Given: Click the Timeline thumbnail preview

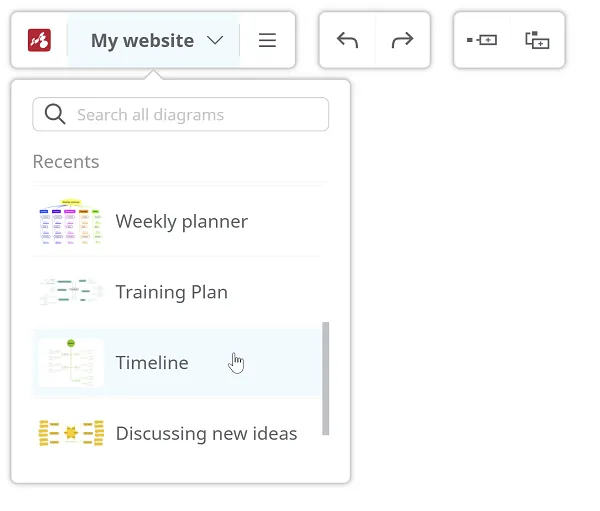Looking at the screenshot, I should point(71,362).
